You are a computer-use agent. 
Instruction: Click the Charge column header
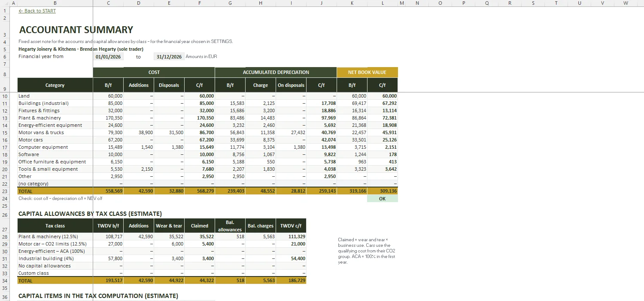coord(261,85)
